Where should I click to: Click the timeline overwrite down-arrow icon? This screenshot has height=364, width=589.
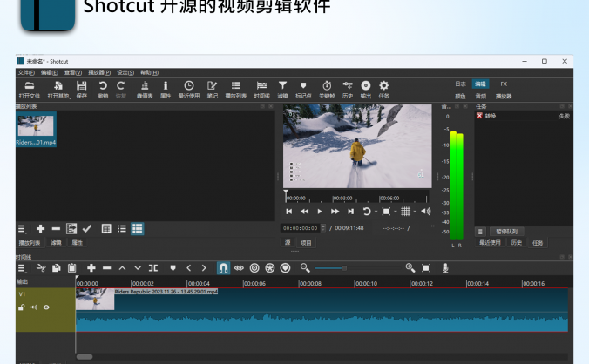point(138,268)
